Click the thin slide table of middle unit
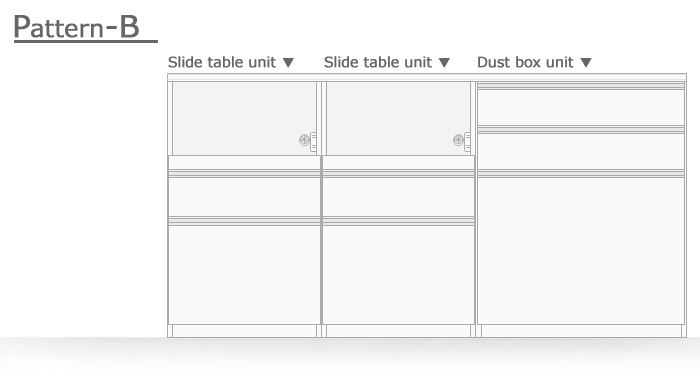The height and width of the screenshot is (377, 700). tap(398, 162)
